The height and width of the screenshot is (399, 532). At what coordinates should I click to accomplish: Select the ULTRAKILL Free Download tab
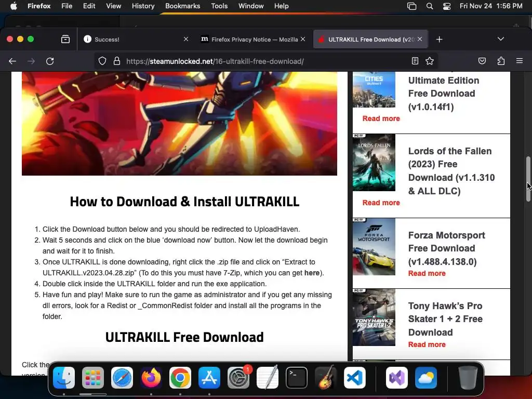tap(370, 39)
